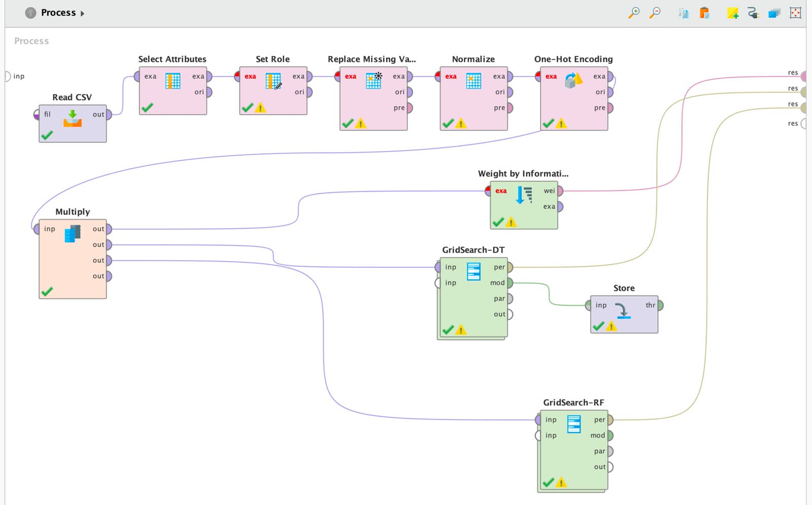Click Normalize's ori output port
The width and height of the screenshot is (812, 505).
[x=510, y=92]
